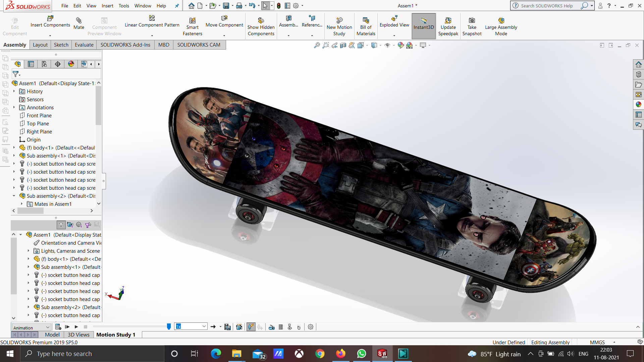
Task: Switch to the Sketch tab
Action: click(61, 45)
